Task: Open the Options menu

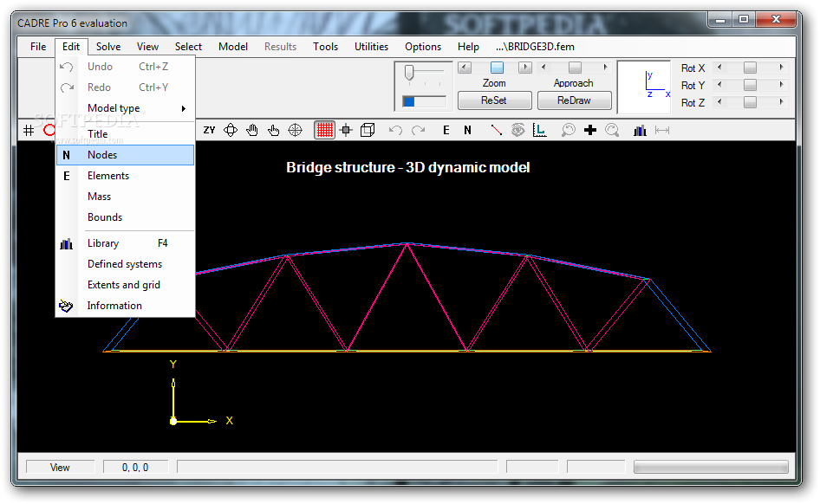Action: click(422, 47)
